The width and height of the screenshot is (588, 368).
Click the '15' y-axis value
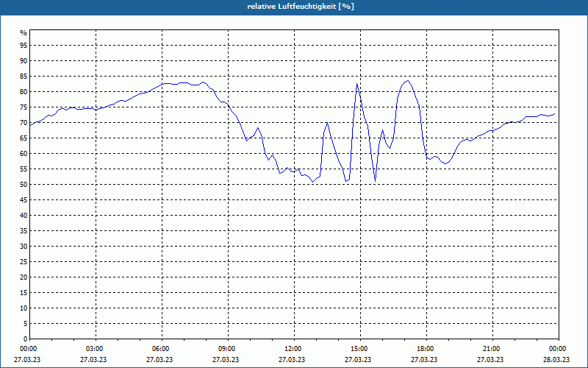24,292
